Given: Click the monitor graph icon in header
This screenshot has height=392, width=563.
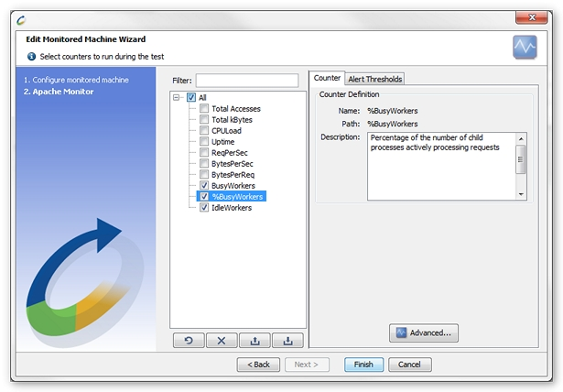Looking at the screenshot, I should 525,47.
